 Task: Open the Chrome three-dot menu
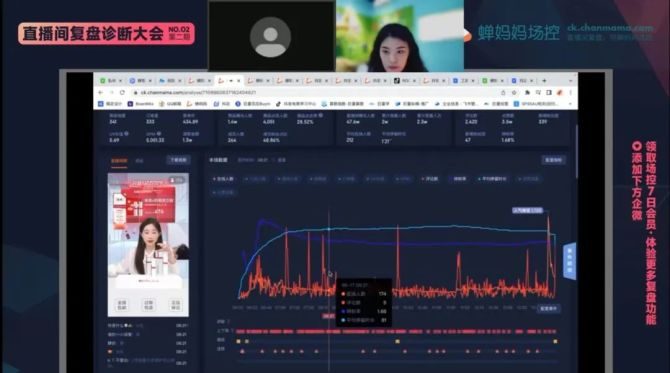(570, 92)
